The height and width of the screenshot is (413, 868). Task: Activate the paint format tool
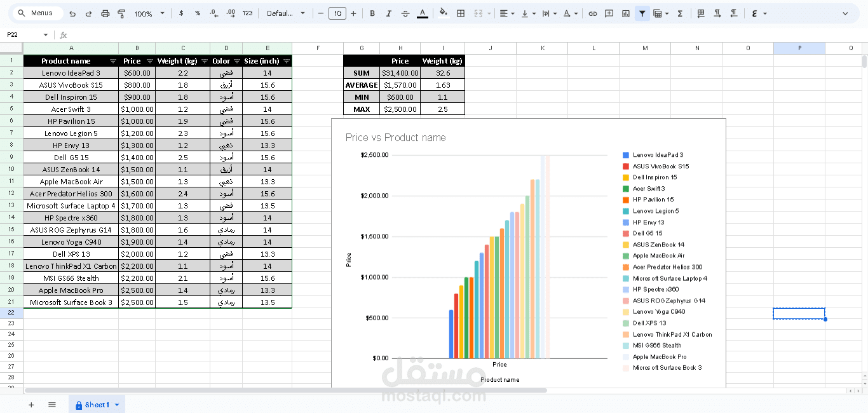click(121, 13)
